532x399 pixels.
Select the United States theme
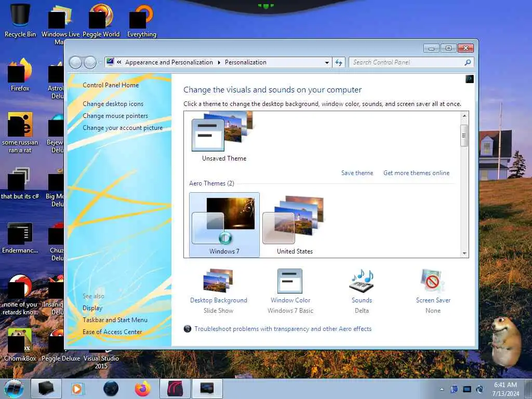pos(295,225)
